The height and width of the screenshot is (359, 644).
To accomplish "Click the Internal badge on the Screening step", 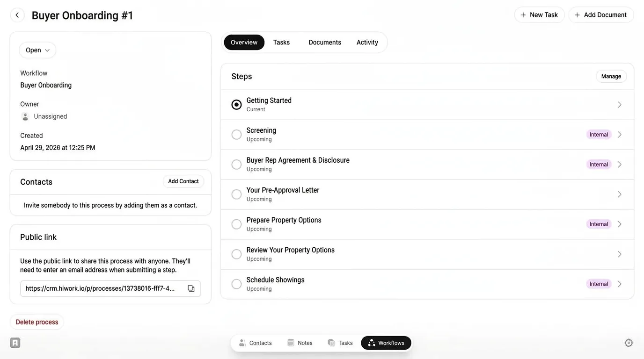I will coord(599,135).
